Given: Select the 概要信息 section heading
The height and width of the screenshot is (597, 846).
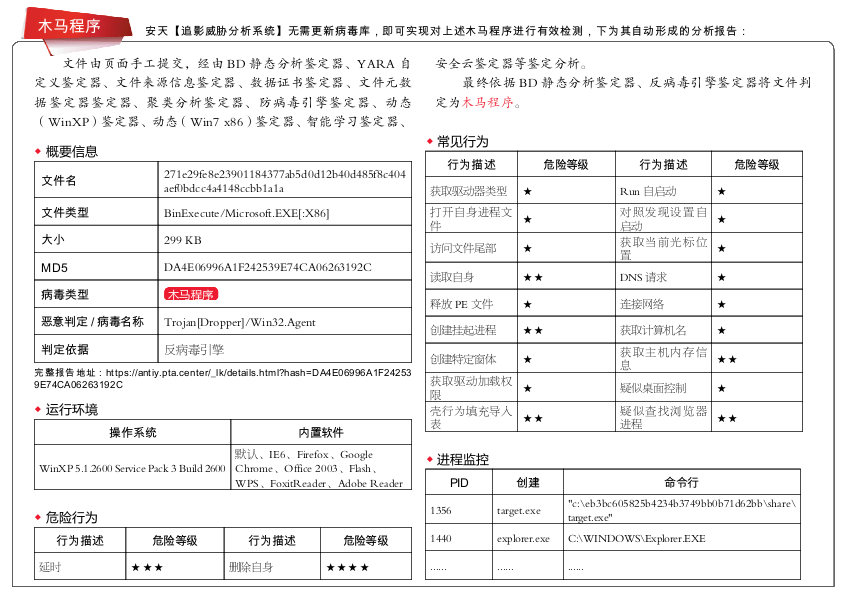Looking at the screenshot, I should coord(71,152).
